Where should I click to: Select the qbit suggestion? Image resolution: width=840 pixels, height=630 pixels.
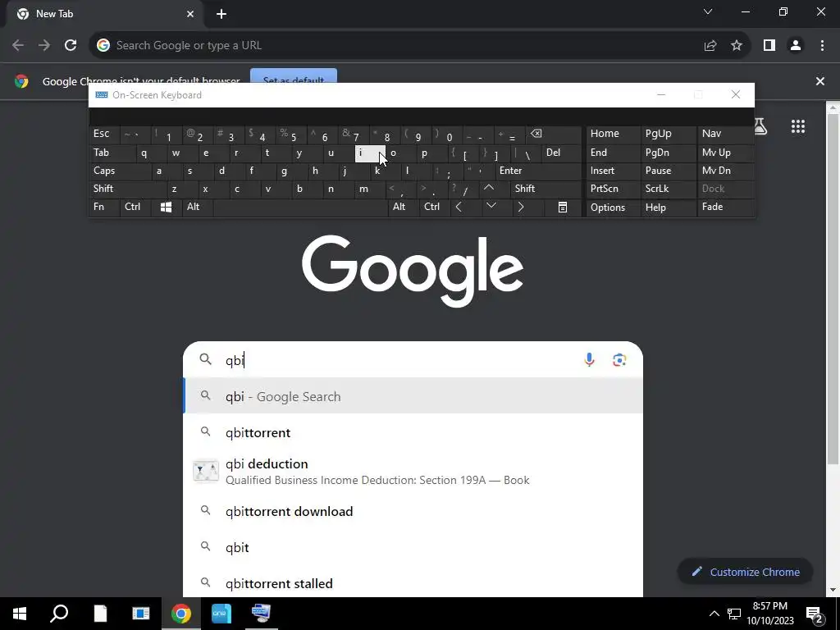coord(413,547)
